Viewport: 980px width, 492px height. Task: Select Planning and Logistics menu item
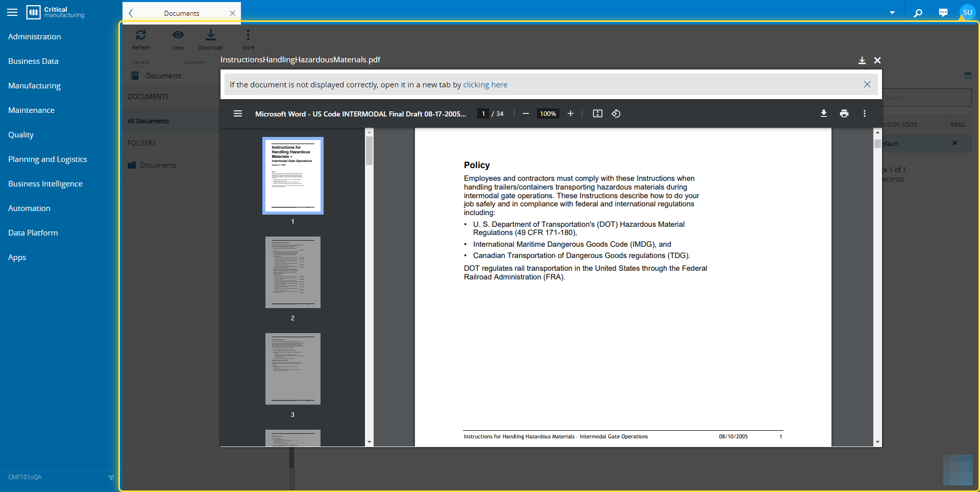[47, 159]
